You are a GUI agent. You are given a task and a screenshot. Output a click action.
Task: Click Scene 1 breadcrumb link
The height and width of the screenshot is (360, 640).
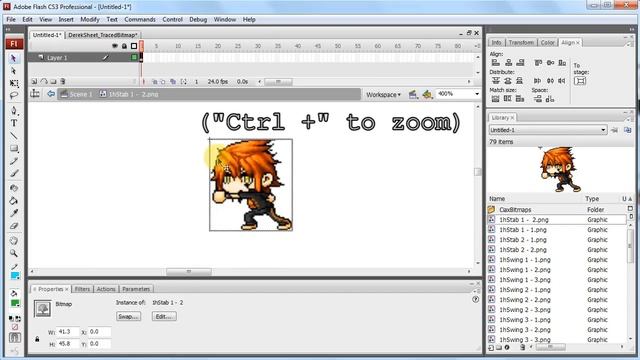(x=76, y=94)
